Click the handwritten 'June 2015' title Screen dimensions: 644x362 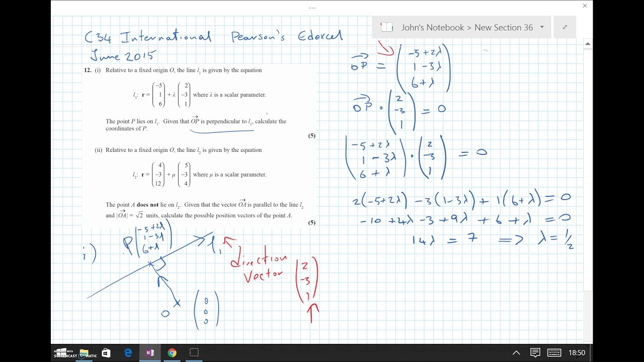(x=123, y=55)
